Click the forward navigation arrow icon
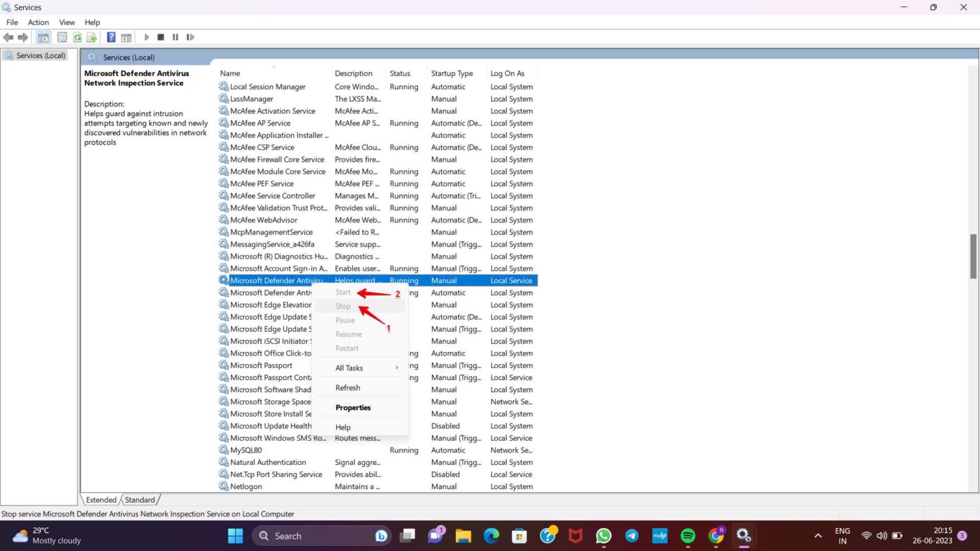 [x=24, y=36]
